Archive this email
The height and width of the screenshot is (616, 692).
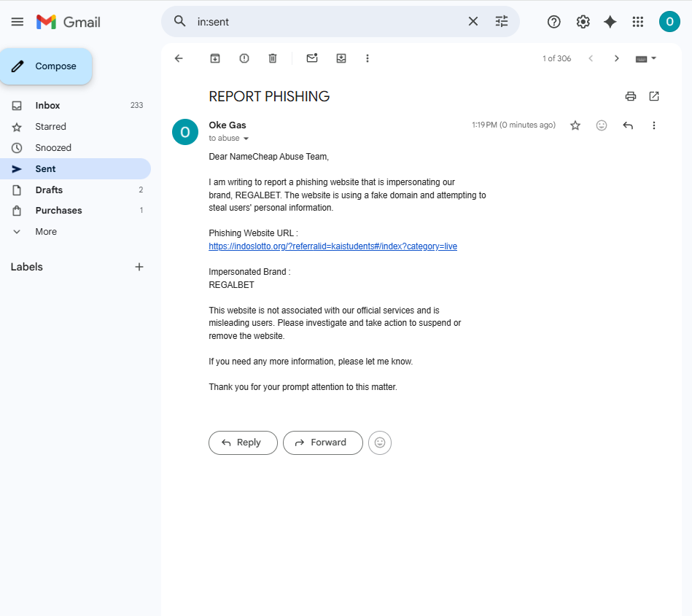pos(215,58)
